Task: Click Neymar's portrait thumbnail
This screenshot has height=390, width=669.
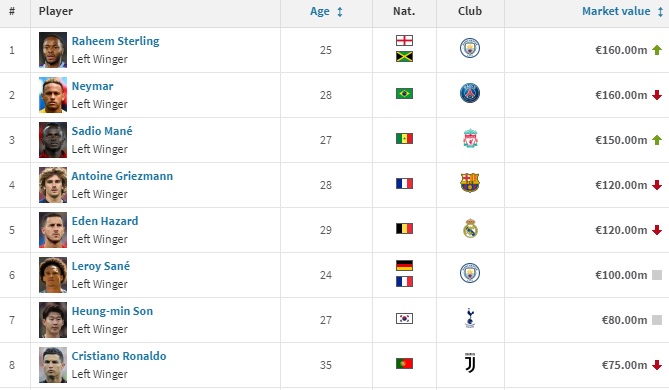Action: pos(53,95)
